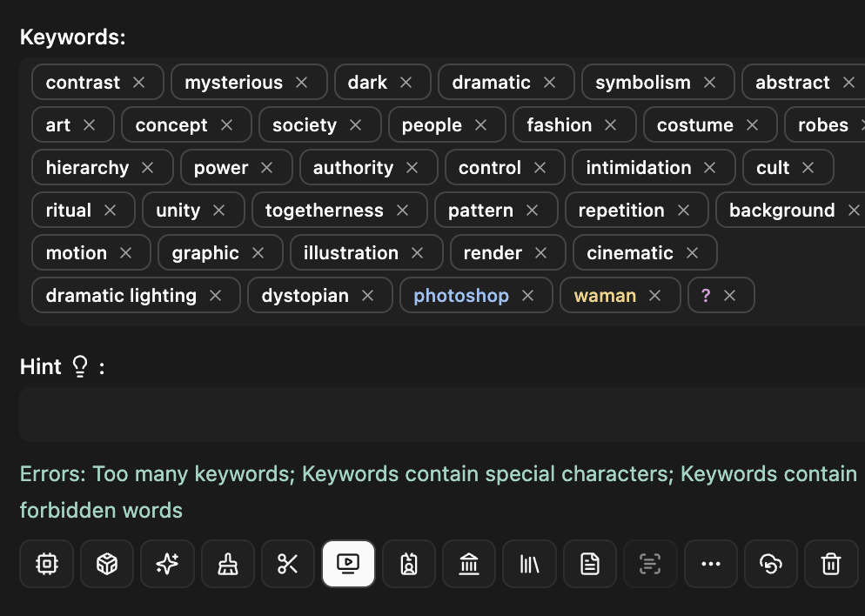Select the chip processor icon
The width and height of the screenshot is (865, 616).
click(x=46, y=564)
